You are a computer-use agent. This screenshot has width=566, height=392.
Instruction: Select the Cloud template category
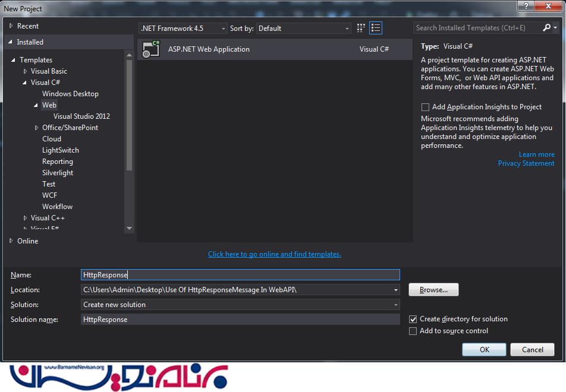[52, 139]
